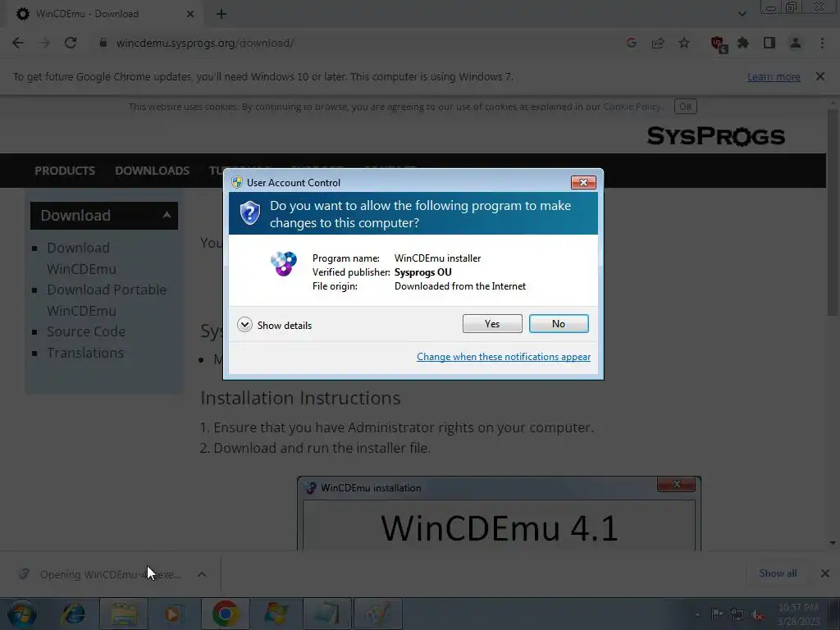Click Action Center flag tray icon
Image resolution: width=840 pixels, height=630 pixels.
[x=716, y=614]
